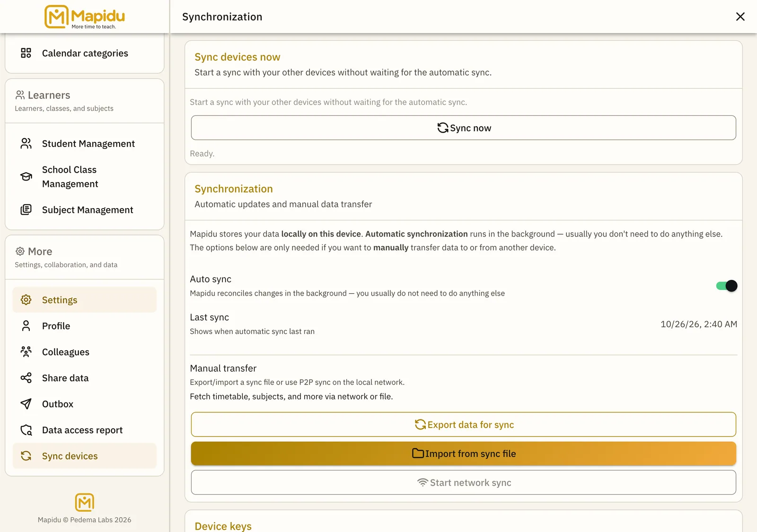Screen dimensions: 757x532
Task: Click the Mapidu footer logo
Action: (x=85, y=502)
